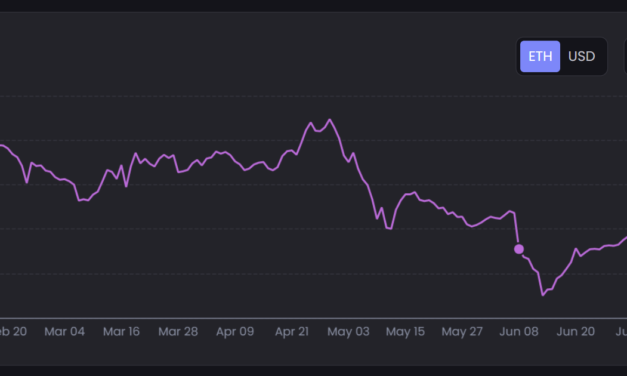Click the May 03 date label
Screen dimensions: 627x376
point(348,332)
